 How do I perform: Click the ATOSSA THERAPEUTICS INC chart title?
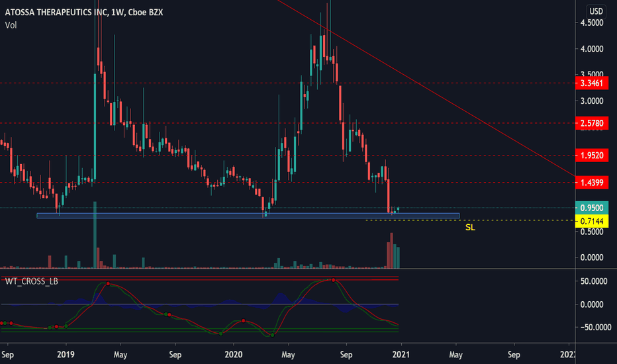point(84,13)
